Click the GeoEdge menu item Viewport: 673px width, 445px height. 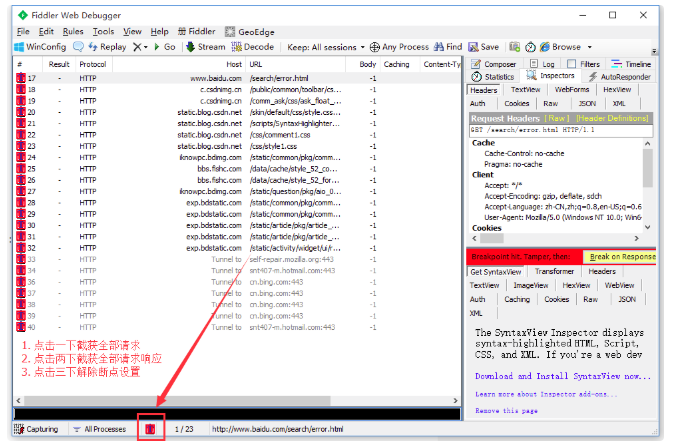click(250, 32)
